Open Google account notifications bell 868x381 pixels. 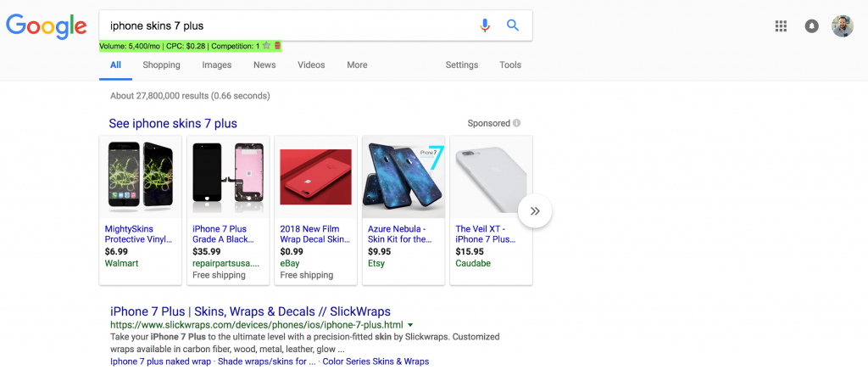(811, 26)
